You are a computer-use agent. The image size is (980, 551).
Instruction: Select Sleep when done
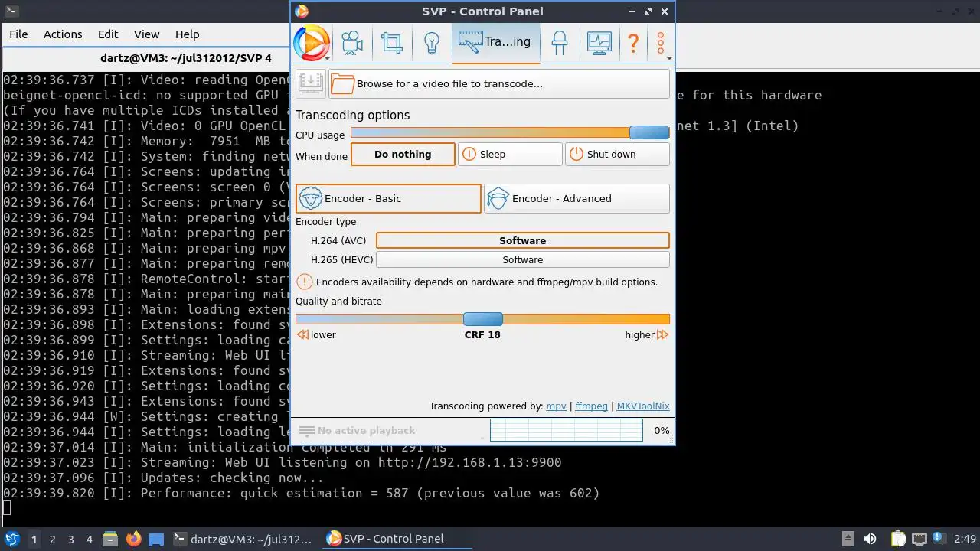[510, 154]
